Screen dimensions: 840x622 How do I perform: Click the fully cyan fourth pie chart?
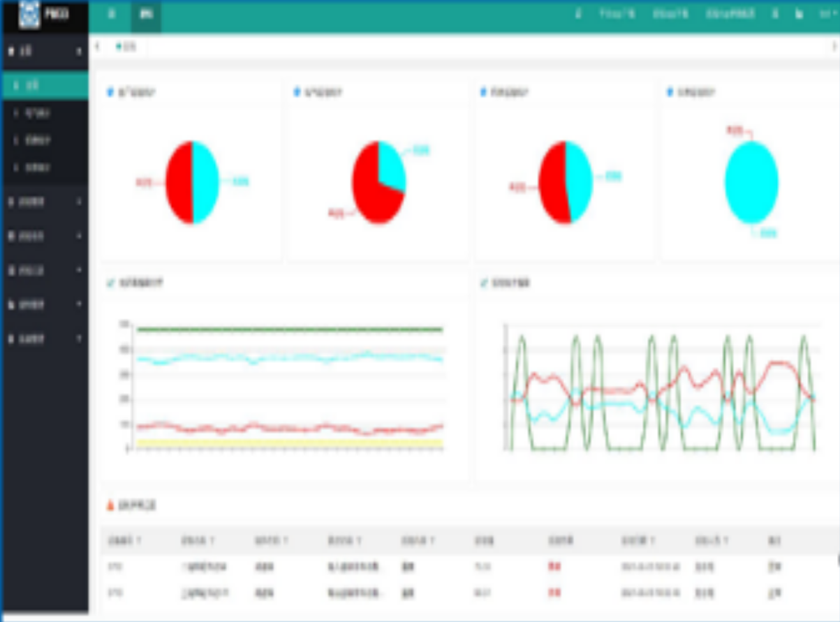tap(751, 182)
